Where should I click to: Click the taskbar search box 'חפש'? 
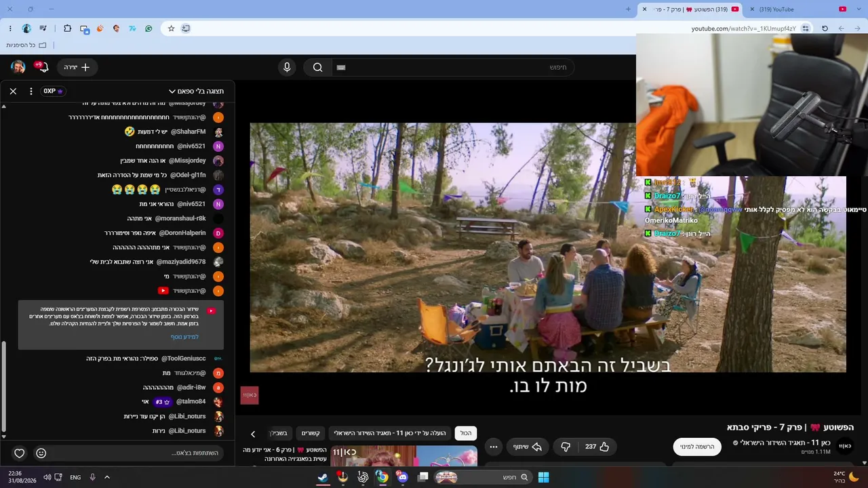tap(483, 477)
